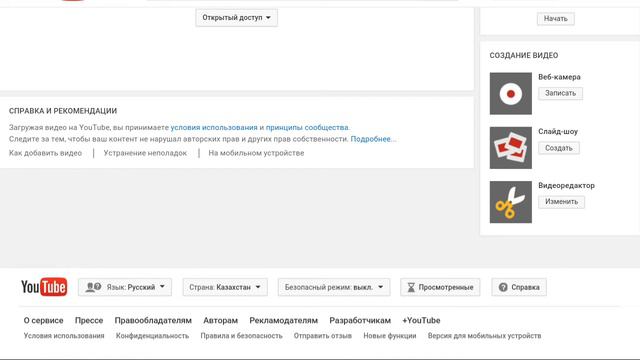This screenshot has width=640, height=360.
Task: Go to О сервисе footer link
Action: [x=43, y=320]
